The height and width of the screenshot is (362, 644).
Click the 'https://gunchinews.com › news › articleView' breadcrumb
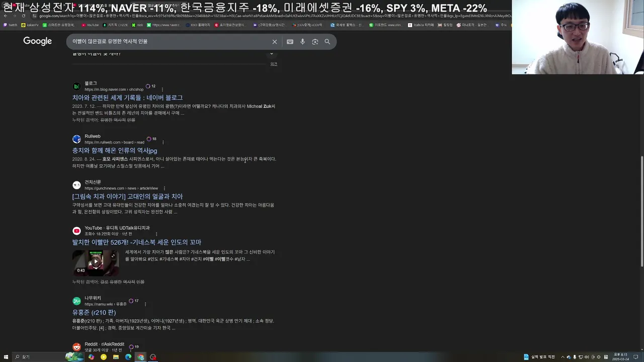point(121,189)
